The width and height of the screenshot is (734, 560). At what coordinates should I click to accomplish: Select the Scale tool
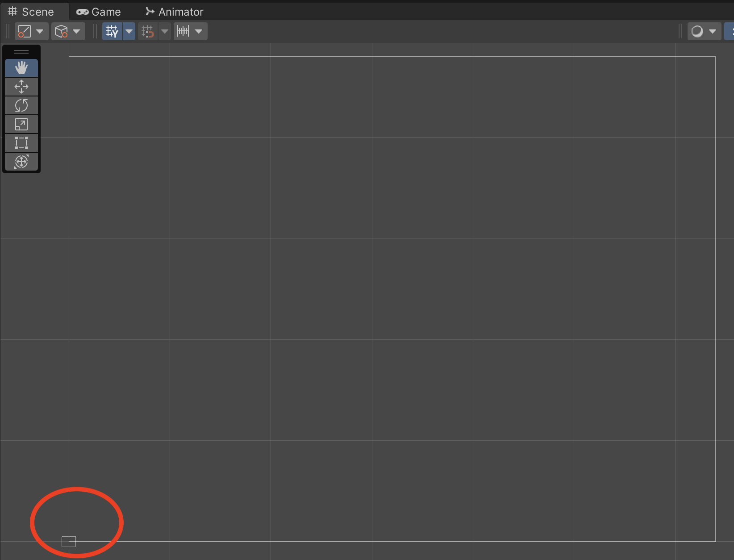coord(21,124)
